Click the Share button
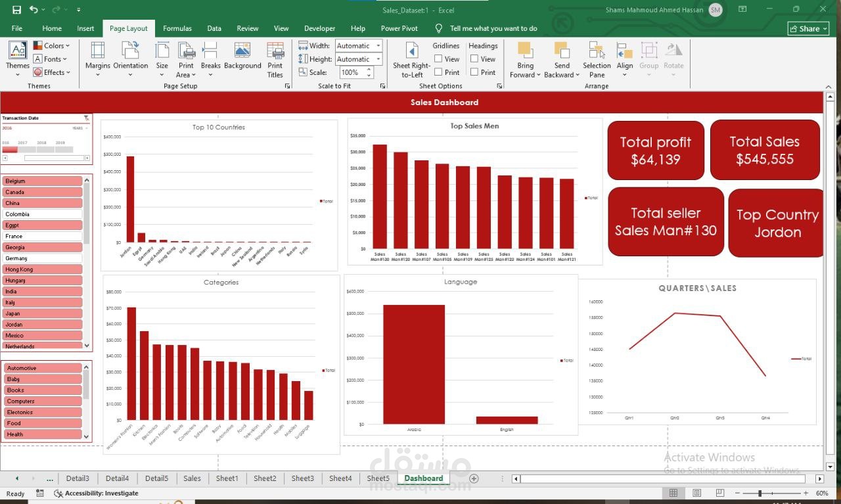Image resolution: width=841 pixels, height=504 pixels. pos(807,28)
